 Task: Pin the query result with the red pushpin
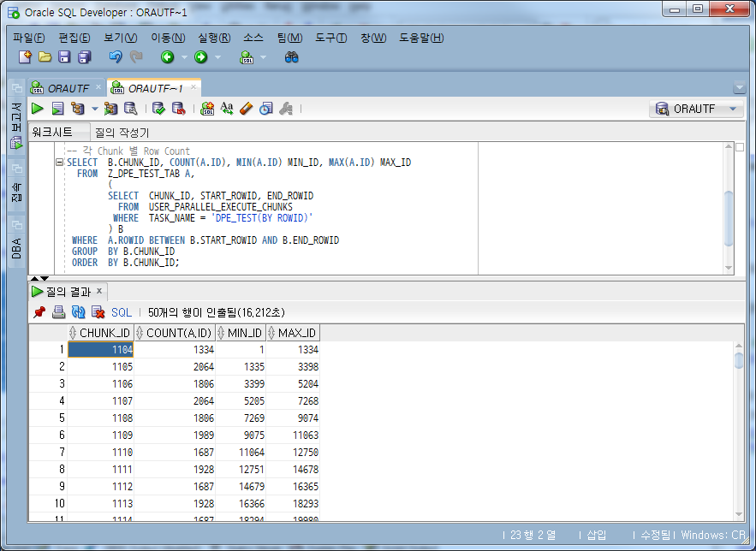click(x=38, y=312)
